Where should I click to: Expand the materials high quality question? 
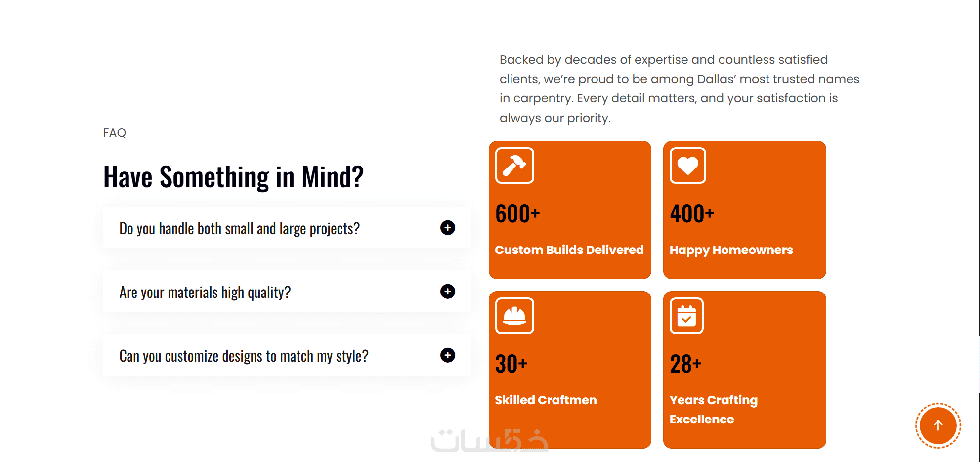click(x=205, y=292)
